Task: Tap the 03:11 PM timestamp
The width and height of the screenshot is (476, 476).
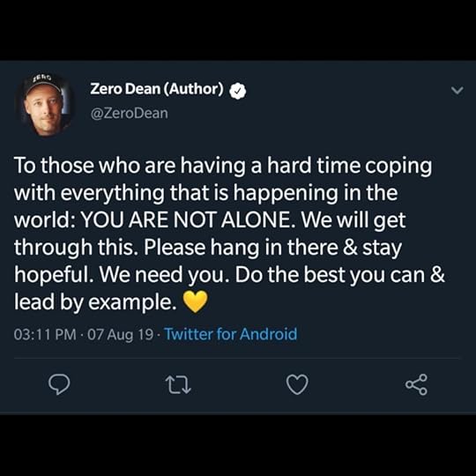Action: (x=45, y=335)
